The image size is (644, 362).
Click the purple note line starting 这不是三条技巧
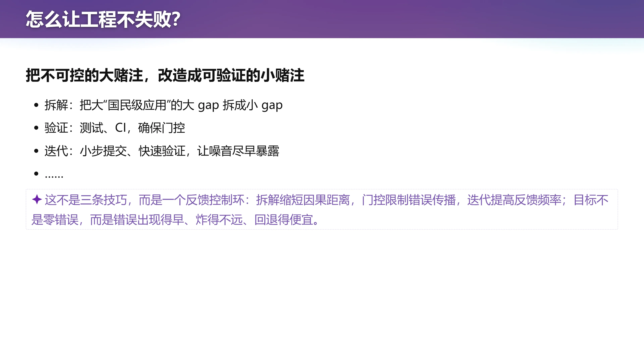[326, 200]
